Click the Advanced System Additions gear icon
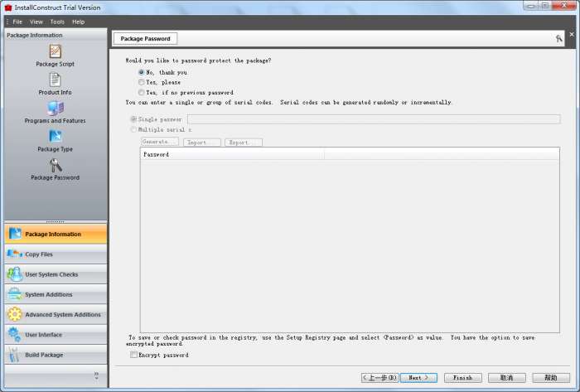Viewport: 580px width, 392px height. [15, 314]
